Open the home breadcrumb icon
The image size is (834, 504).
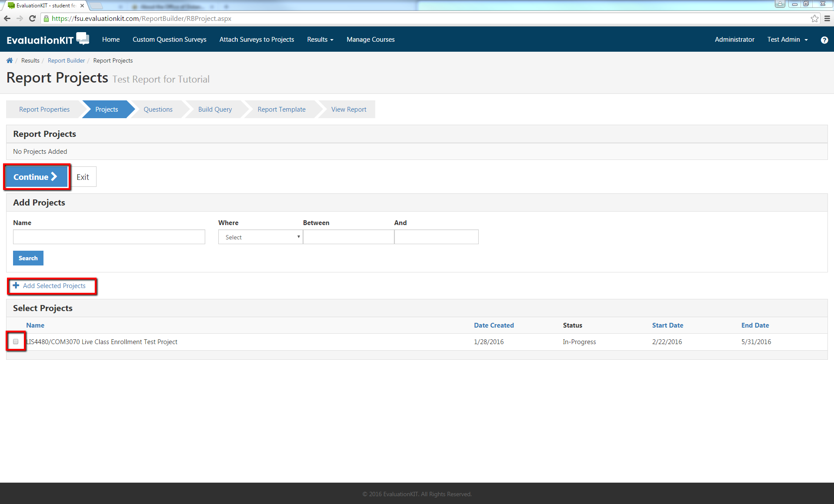[x=9, y=60]
